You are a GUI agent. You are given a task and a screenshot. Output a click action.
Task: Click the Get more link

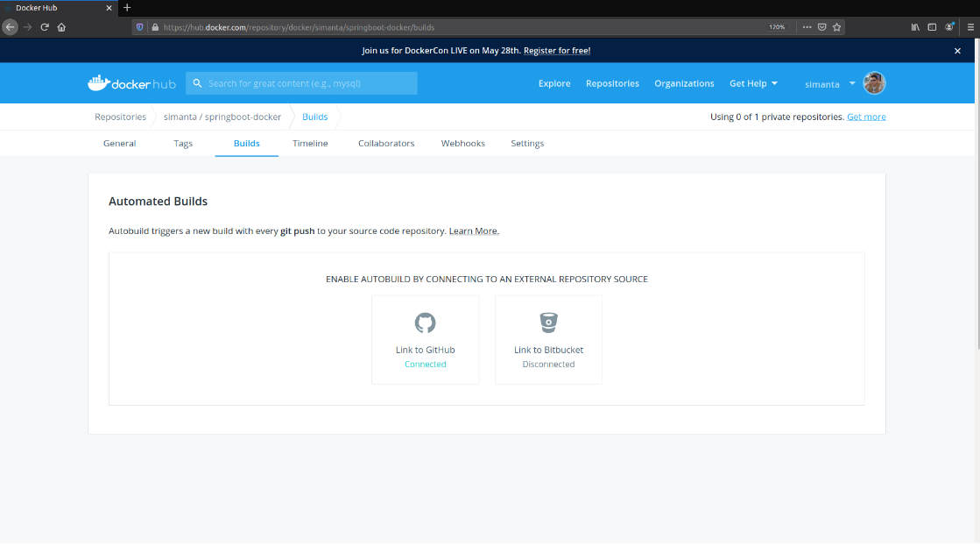click(x=866, y=117)
